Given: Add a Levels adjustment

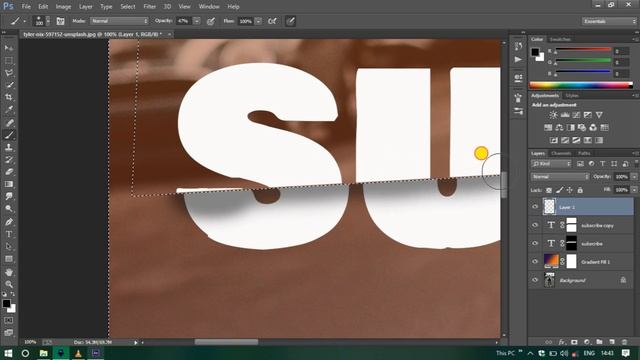Looking at the screenshot, I should pos(565,115).
